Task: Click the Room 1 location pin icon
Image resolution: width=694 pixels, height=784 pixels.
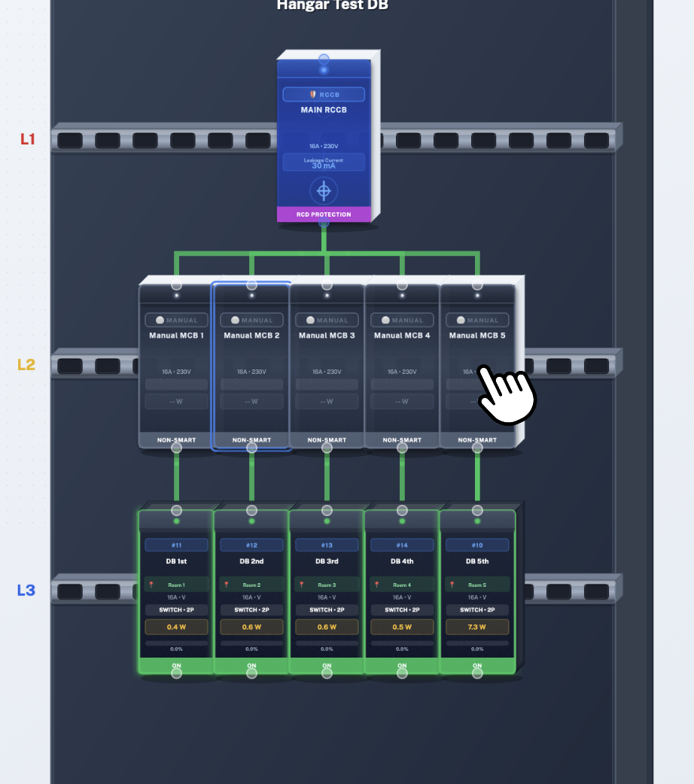Action: [151, 585]
